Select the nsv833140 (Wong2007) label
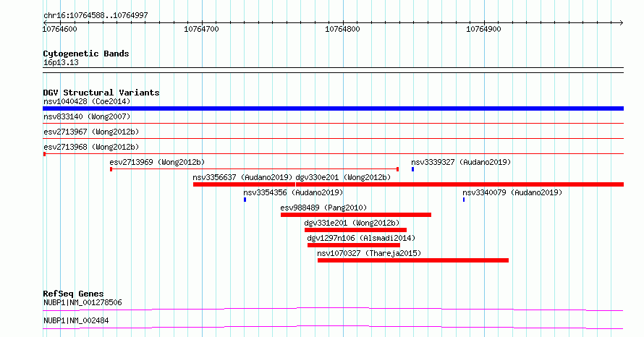Viewport: 644px width, 337px height. click(x=87, y=116)
